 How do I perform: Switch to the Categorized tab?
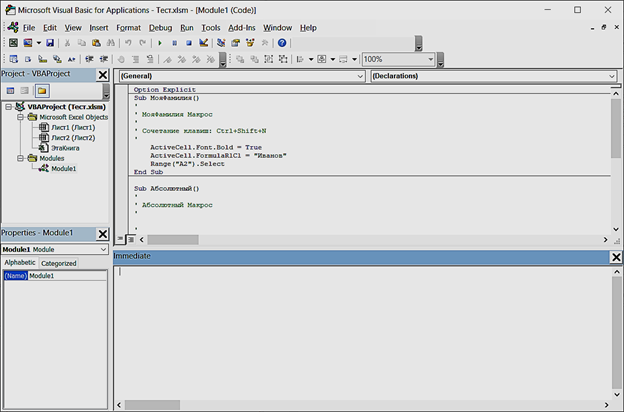[58, 263]
